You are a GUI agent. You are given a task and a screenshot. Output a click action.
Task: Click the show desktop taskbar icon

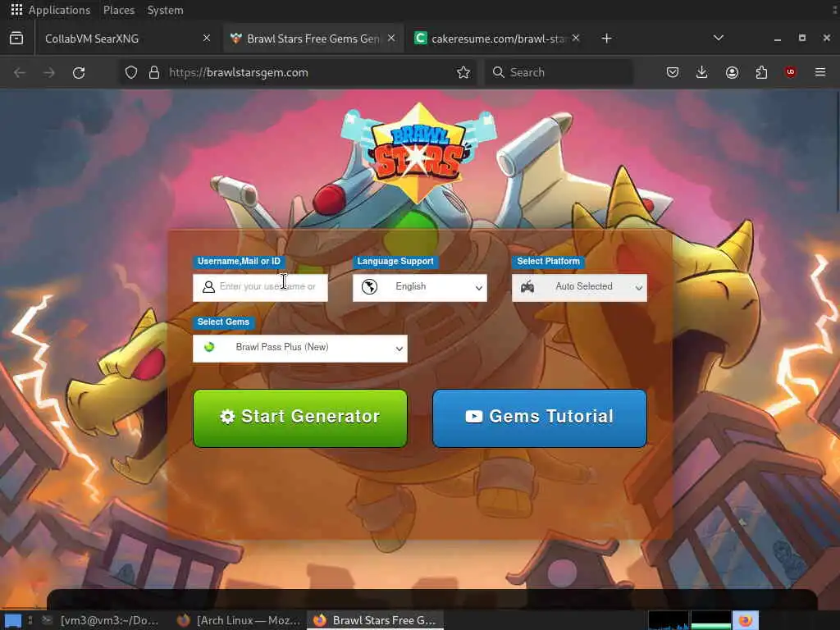(13, 620)
